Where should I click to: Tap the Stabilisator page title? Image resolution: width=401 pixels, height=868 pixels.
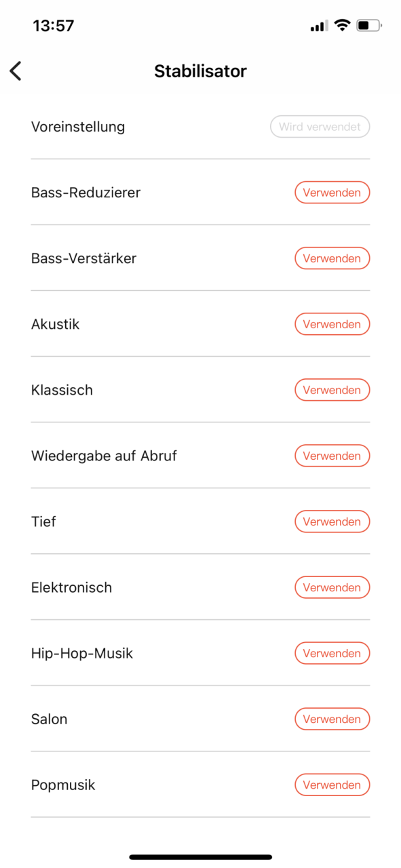[x=200, y=71]
